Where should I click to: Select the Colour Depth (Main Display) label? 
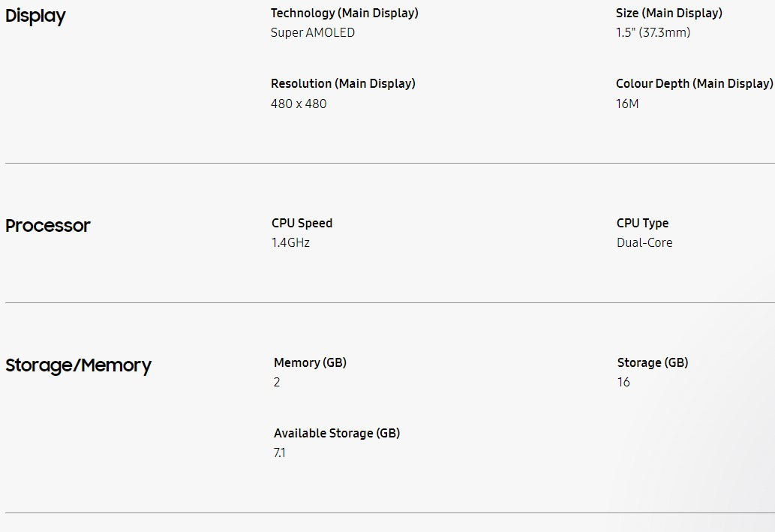pyautogui.click(x=694, y=83)
